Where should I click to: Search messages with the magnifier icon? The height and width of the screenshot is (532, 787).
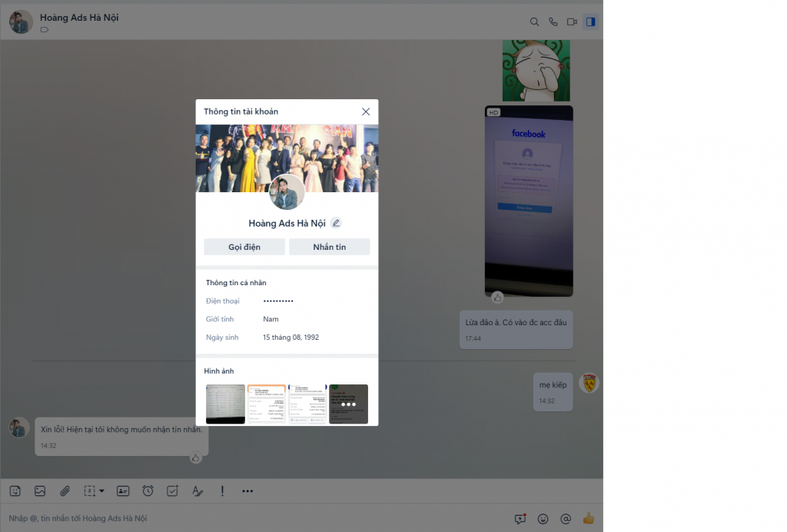click(x=534, y=22)
